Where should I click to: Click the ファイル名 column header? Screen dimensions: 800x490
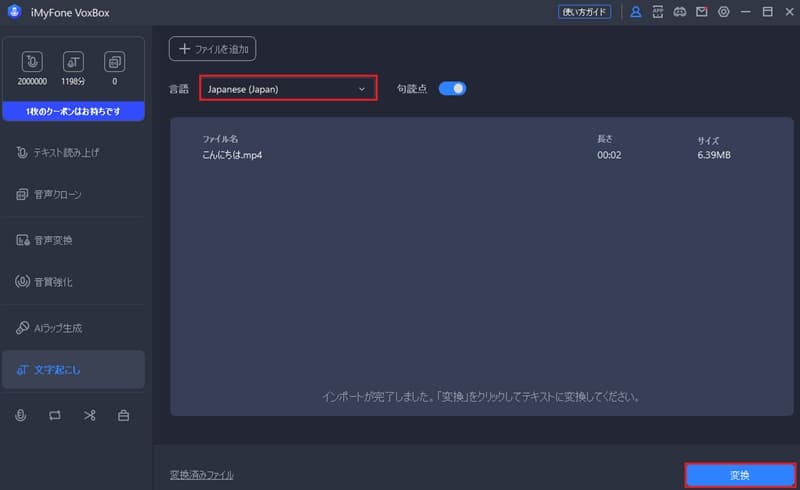pos(220,139)
